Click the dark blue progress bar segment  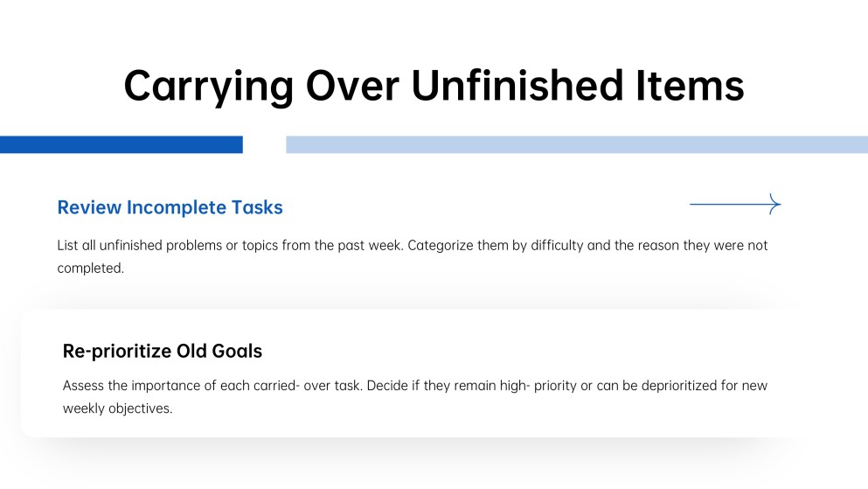(122, 144)
